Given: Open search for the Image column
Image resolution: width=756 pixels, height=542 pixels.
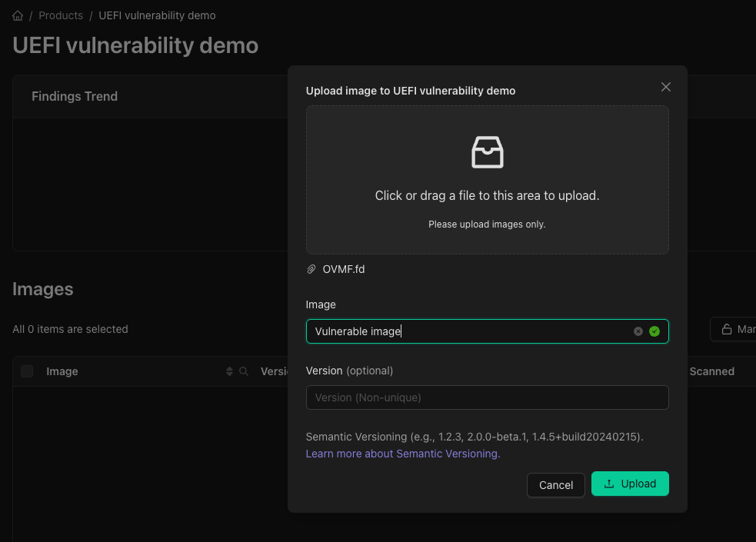Looking at the screenshot, I should (244, 371).
